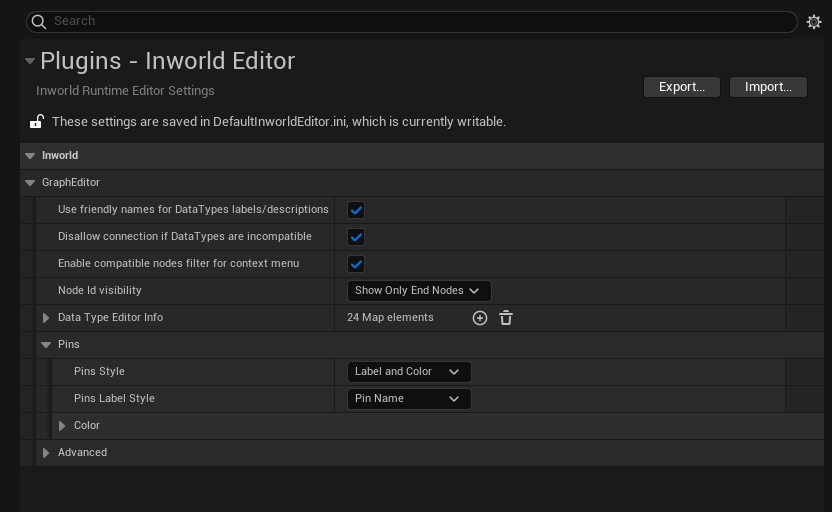
Task: Expand the Advanced section
Action: point(46,453)
